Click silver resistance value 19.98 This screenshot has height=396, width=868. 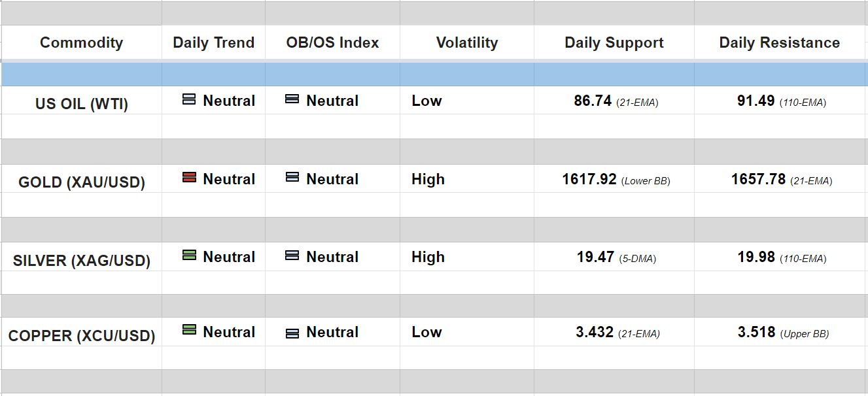[x=756, y=257]
